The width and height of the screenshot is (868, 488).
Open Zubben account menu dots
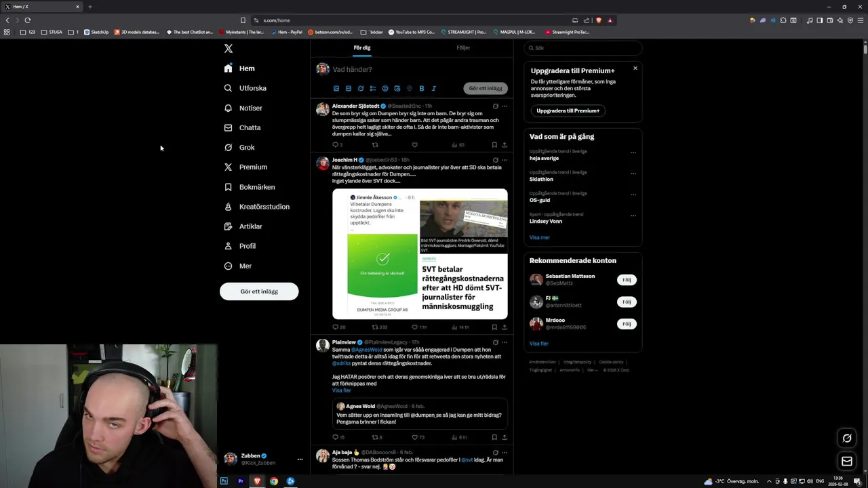[300, 460]
